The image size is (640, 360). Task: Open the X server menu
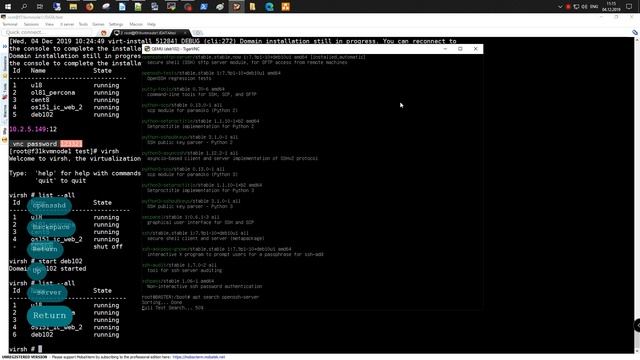click(67, 24)
